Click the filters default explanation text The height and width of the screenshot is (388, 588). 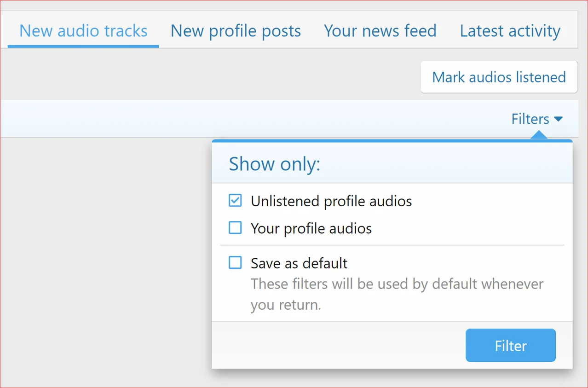click(397, 294)
